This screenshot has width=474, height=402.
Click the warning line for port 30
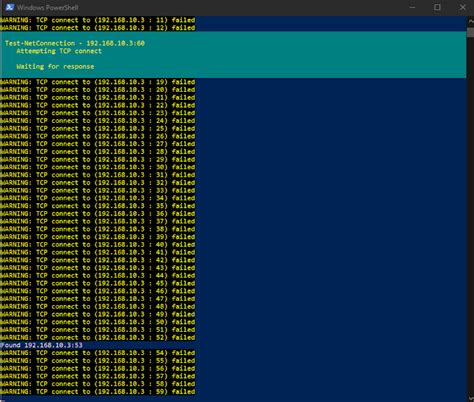[x=98, y=167]
